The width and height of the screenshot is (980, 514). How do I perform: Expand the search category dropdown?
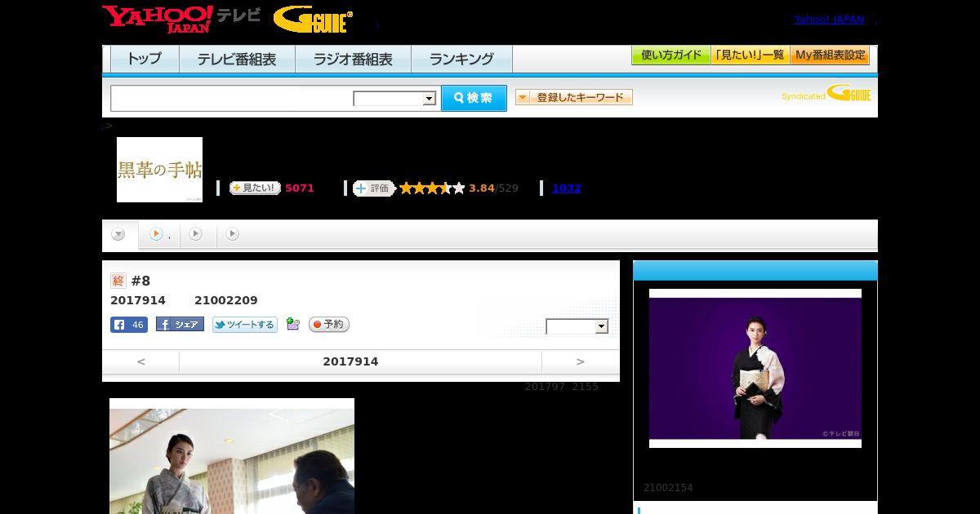coord(394,99)
